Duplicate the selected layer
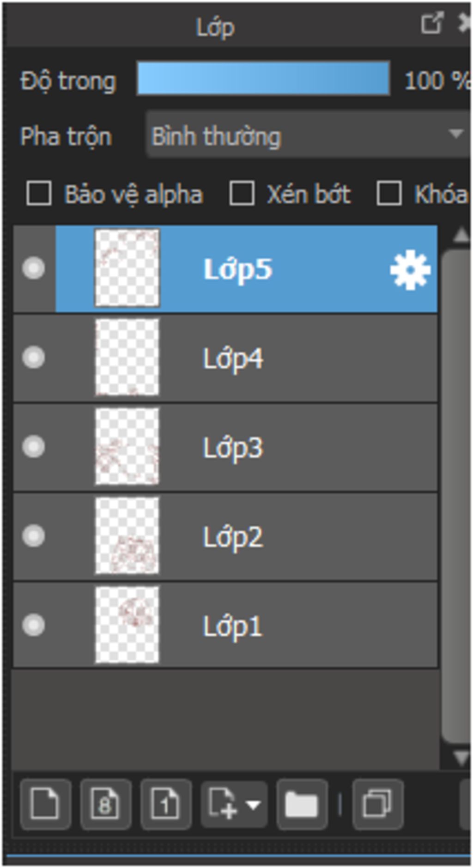Viewport: 473px width, 868px height. 377,804
